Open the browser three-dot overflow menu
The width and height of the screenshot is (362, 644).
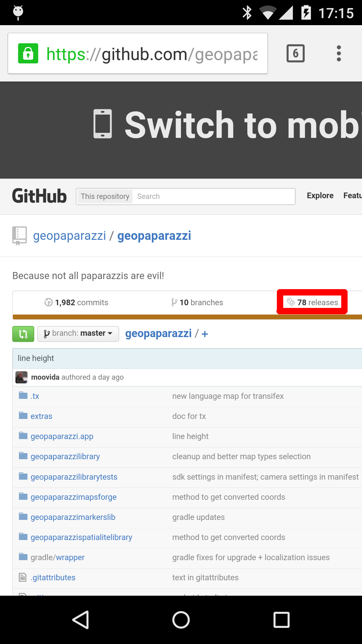(x=339, y=53)
